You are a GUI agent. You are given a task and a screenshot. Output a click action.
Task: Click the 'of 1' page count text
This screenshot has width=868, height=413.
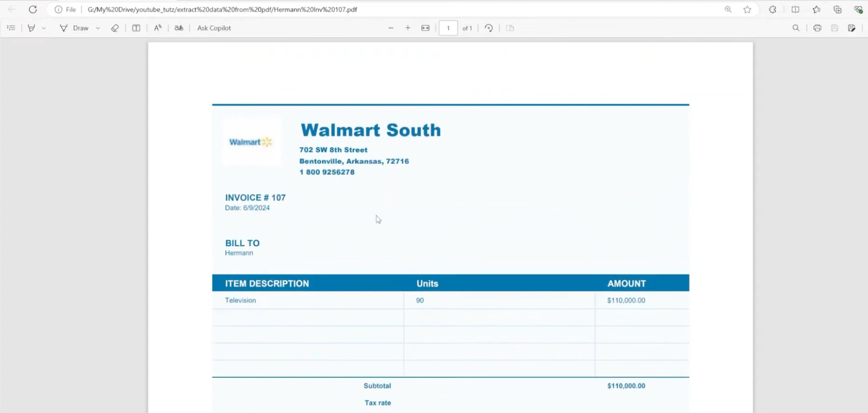pos(467,28)
